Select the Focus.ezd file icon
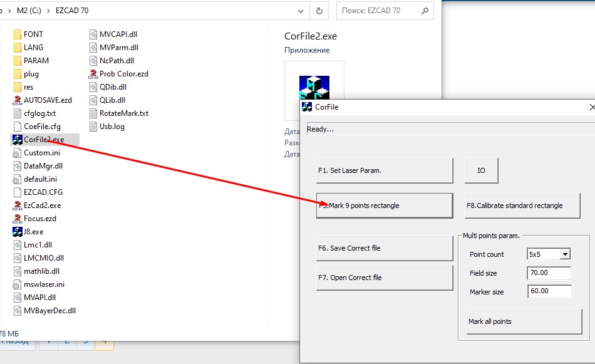Screen dimensions: 595x364 point(18,219)
